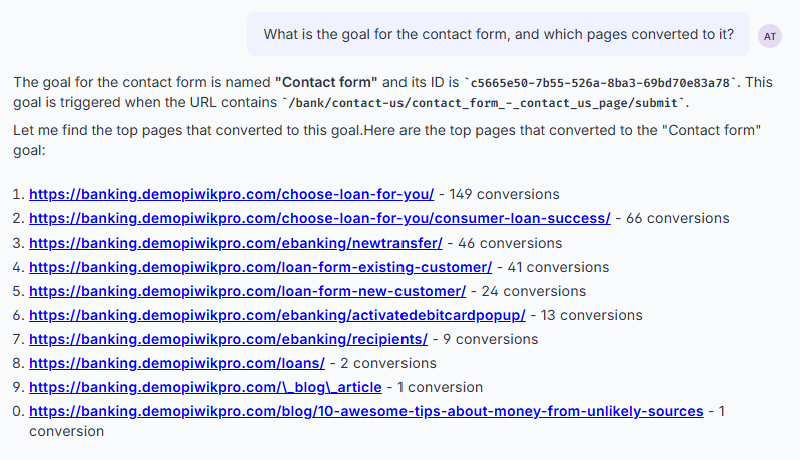800x460 pixels.
Task: Click the contact-us submit URL code snippet
Action: (x=485, y=103)
